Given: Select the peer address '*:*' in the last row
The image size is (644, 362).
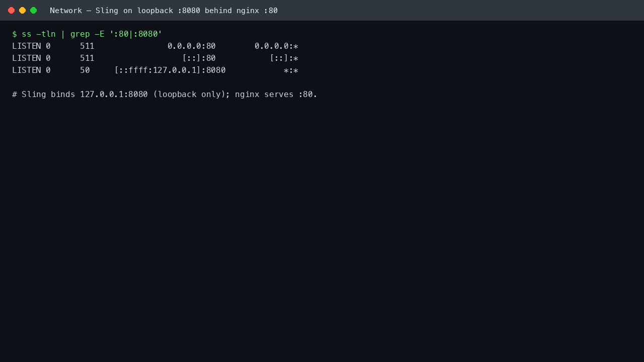Looking at the screenshot, I should [x=291, y=70].
